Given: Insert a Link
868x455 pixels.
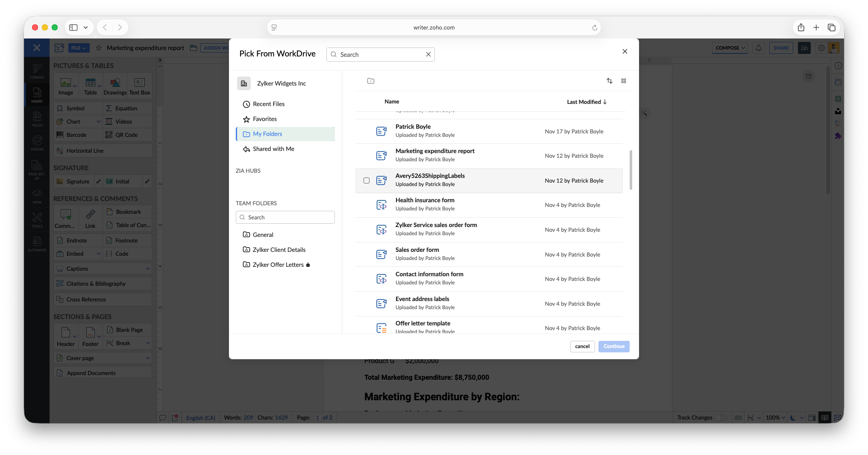Looking at the screenshot, I should [91, 219].
